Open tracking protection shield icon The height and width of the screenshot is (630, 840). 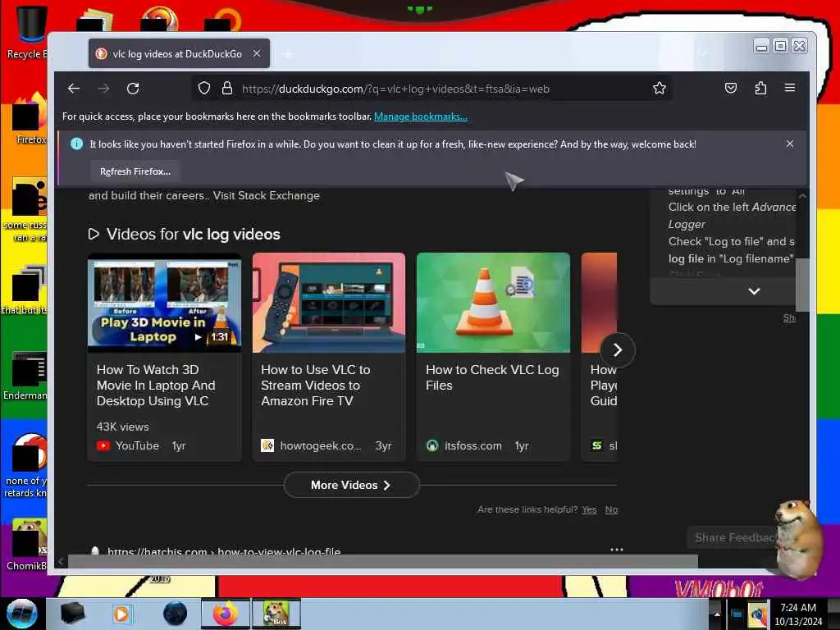[204, 89]
